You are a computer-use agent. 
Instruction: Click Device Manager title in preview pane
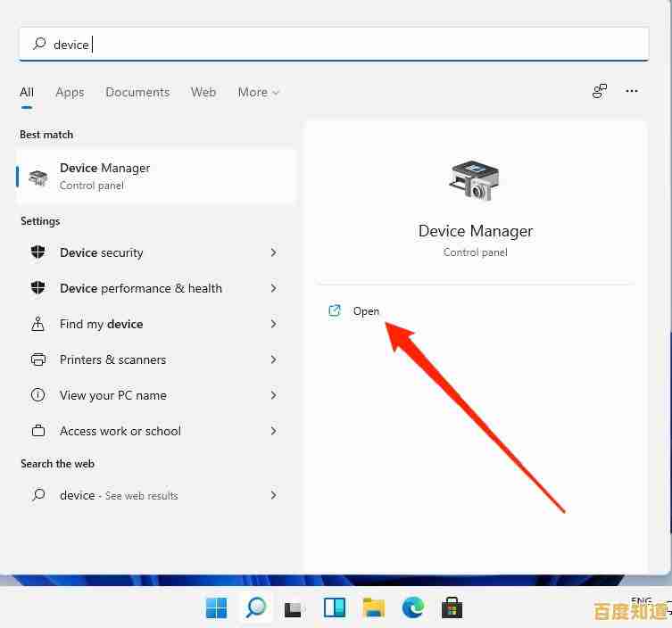(x=476, y=231)
